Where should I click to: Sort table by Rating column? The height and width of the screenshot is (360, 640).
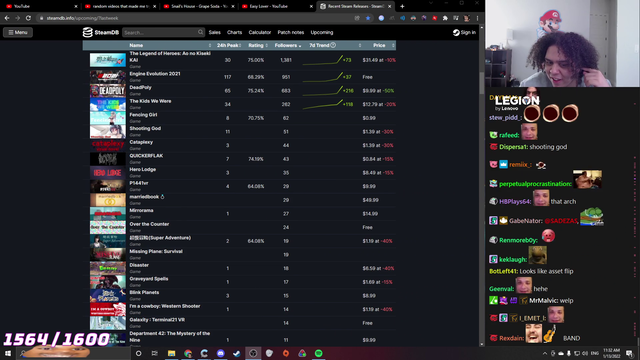pos(257,45)
